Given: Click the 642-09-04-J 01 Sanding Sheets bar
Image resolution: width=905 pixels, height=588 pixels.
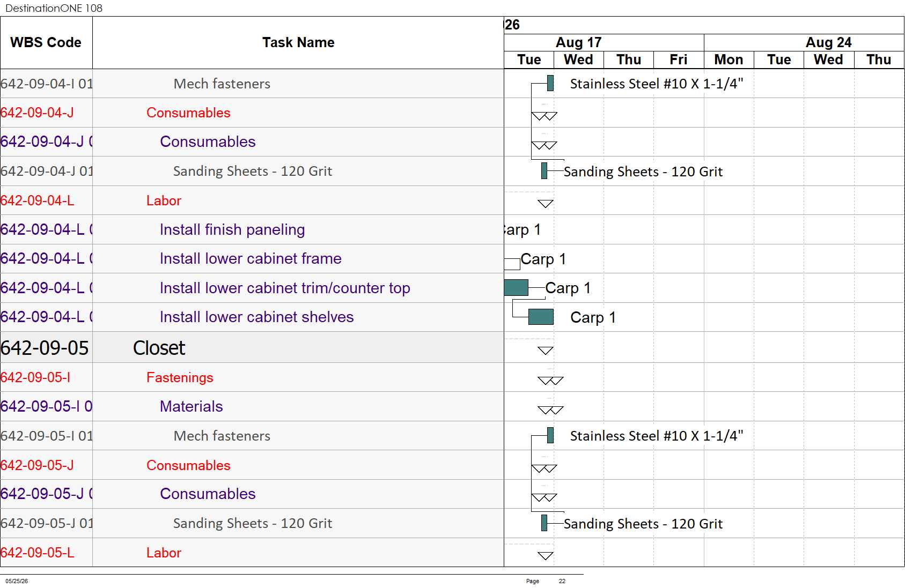Looking at the screenshot, I should tap(544, 170).
